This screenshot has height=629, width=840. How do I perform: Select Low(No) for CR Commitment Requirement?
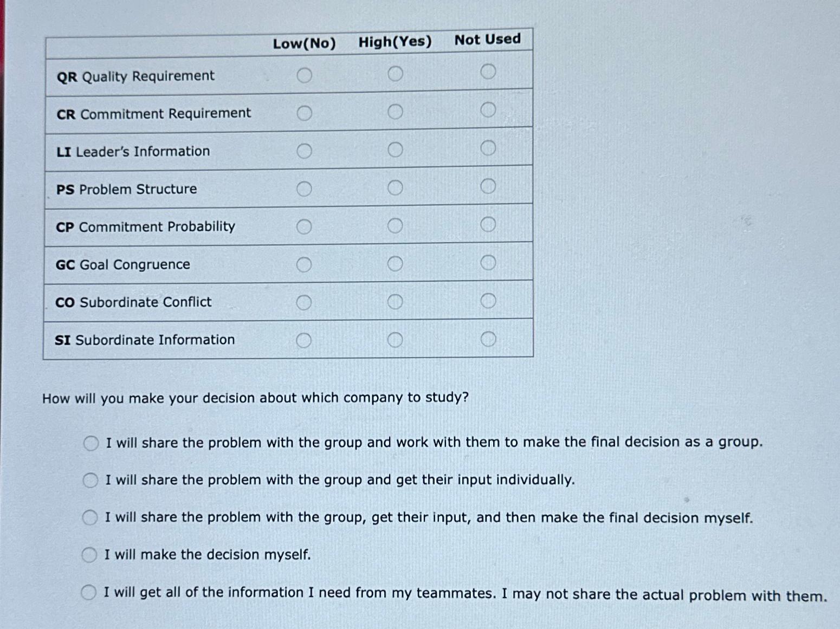click(305, 113)
